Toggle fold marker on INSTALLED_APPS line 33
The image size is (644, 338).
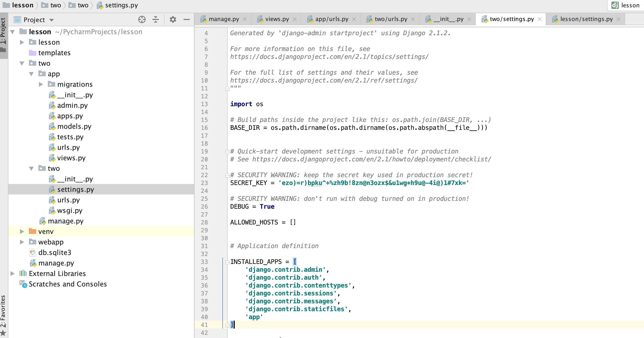[x=227, y=262]
